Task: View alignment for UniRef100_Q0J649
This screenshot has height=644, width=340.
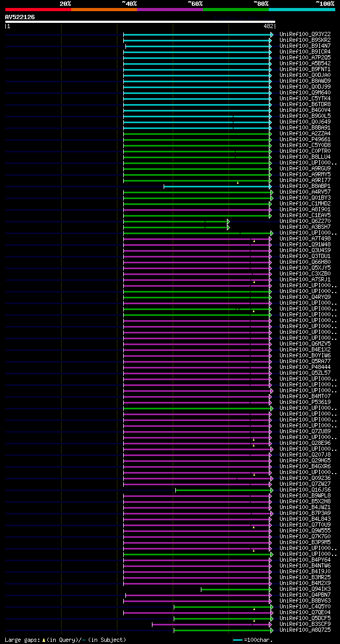Action: [x=305, y=122]
